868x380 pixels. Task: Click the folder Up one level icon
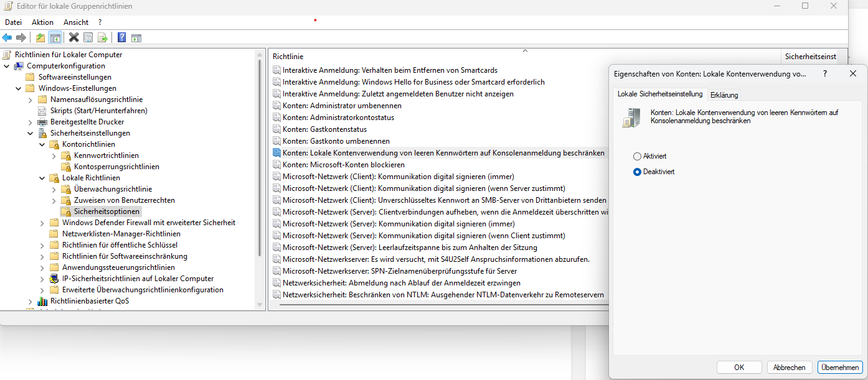(40, 37)
